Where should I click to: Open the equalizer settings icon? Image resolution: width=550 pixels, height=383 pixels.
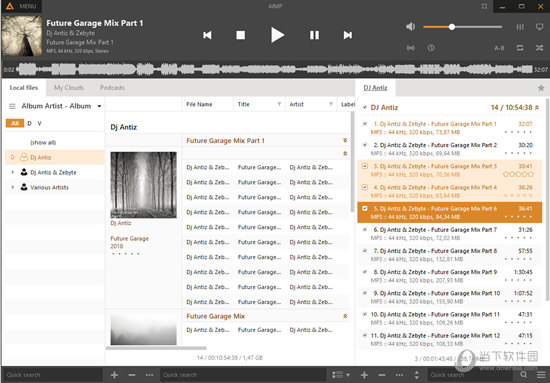520,27
